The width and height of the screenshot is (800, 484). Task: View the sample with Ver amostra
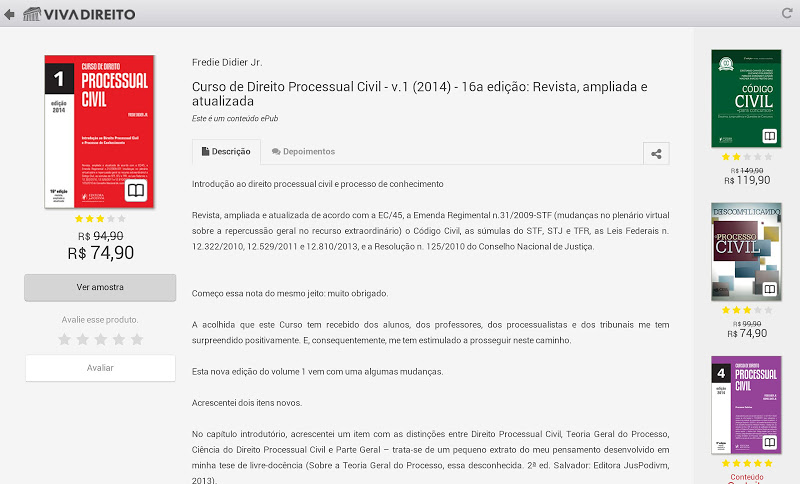[100, 288]
